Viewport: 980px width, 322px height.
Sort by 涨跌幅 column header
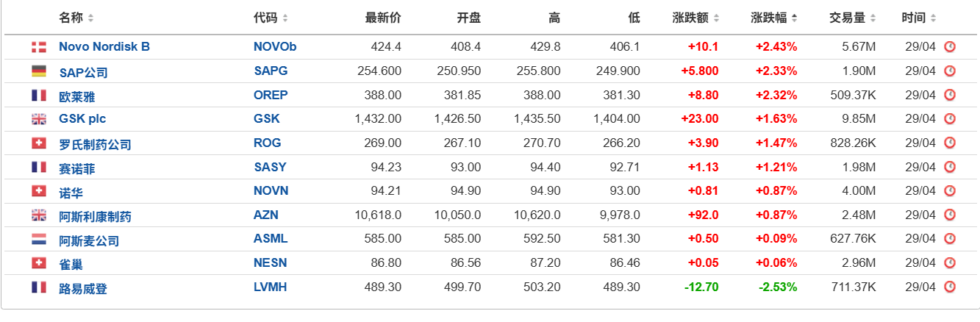pos(774,18)
